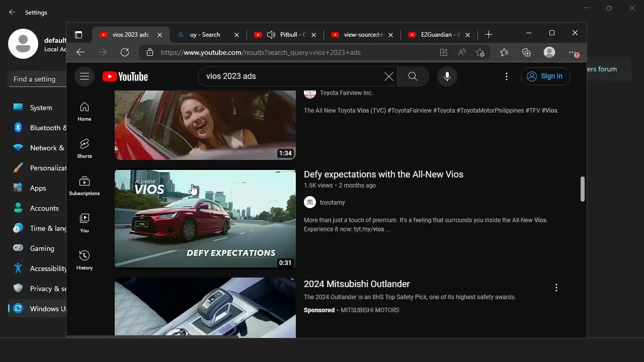View site information lock icon
The image size is (644, 362).
tap(149, 52)
